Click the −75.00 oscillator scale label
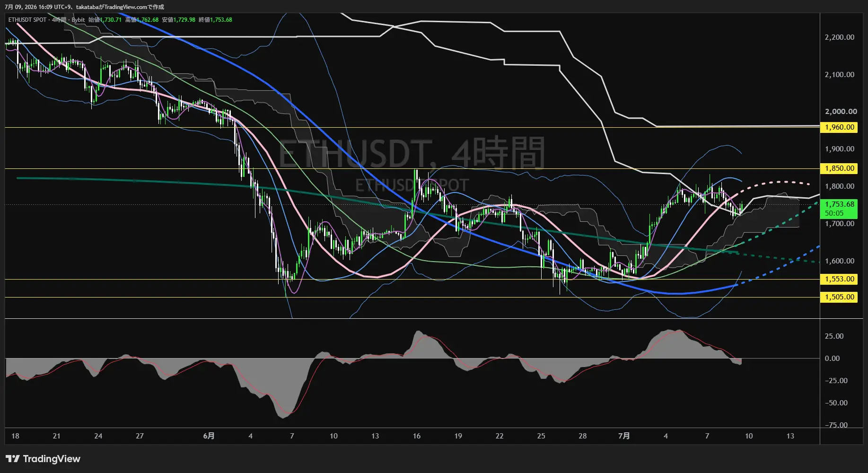The width and height of the screenshot is (868, 473). tap(836, 425)
